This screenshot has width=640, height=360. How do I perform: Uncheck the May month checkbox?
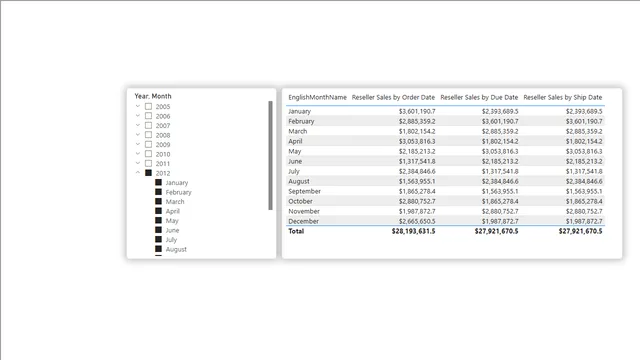pos(158,220)
